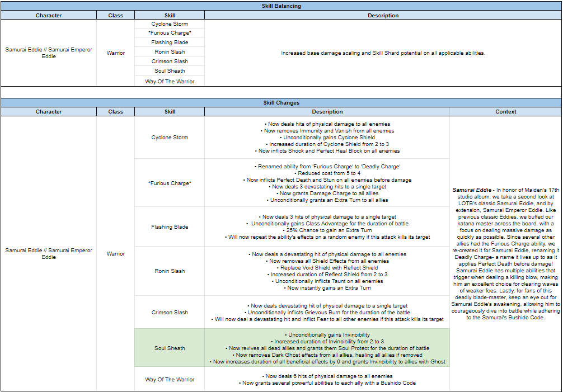Select the Warrior cell in Skill Balancing table
Image resolution: width=563 pixels, height=392 pixels.
pyautogui.click(x=116, y=53)
